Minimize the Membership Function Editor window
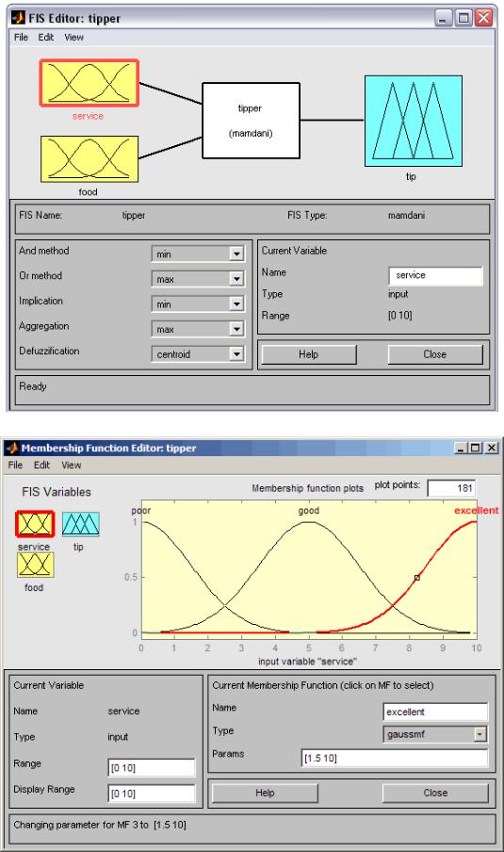This screenshot has width=504, height=852. click(461, 448)
